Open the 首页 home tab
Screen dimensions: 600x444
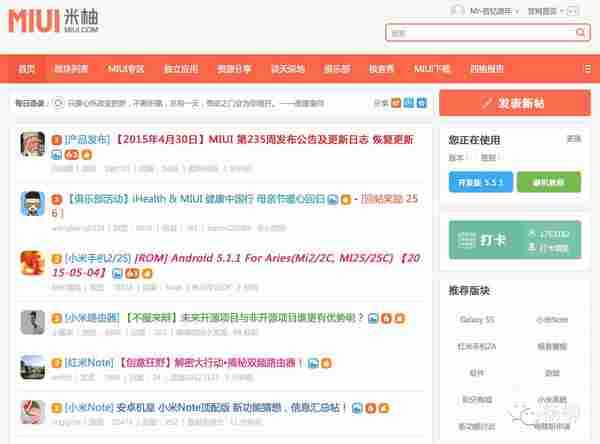pyautogui.click(x=26, y=69)
